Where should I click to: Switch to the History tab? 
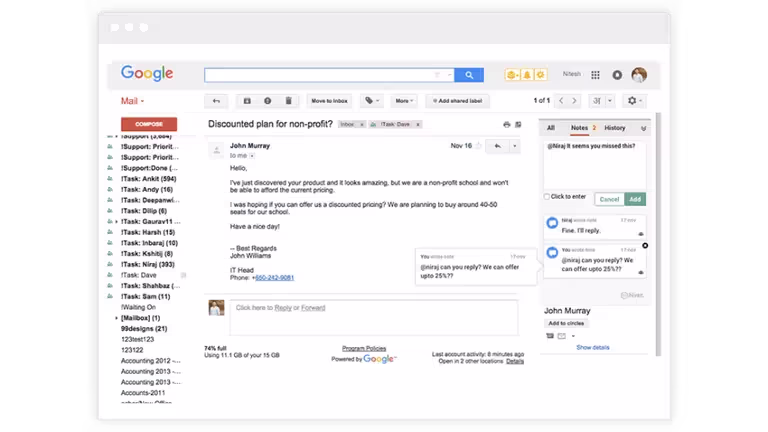(614, 128)
